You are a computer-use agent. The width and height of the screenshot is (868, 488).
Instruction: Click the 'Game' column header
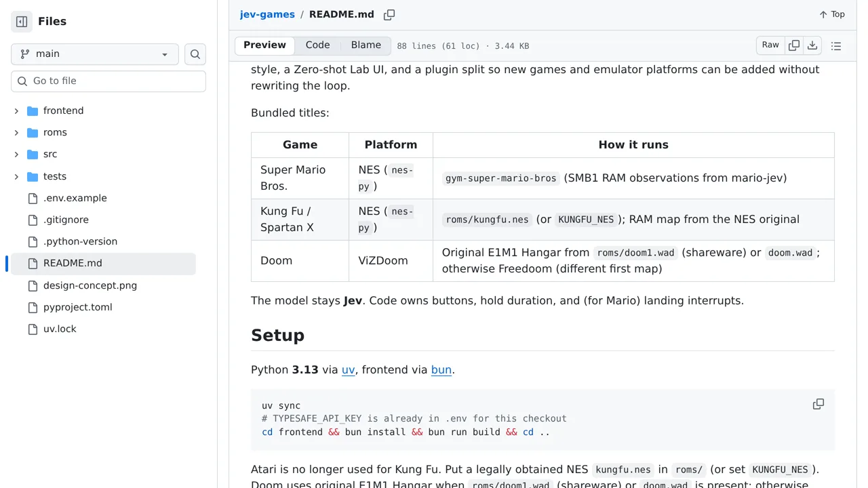tap(300, 145)
